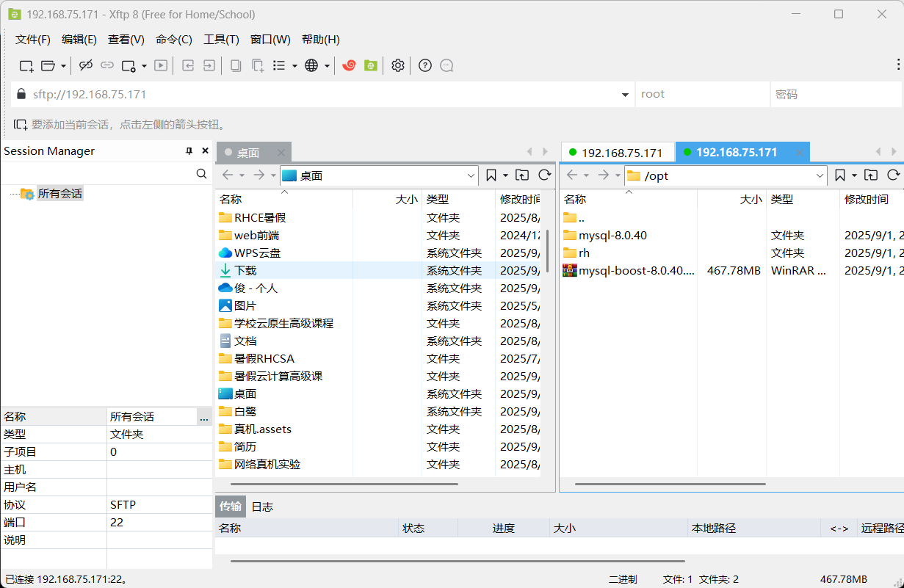This screenshot has width=904, height=588.
Task: Open the remote path /opt dropdown
Action: click(820, 175)
